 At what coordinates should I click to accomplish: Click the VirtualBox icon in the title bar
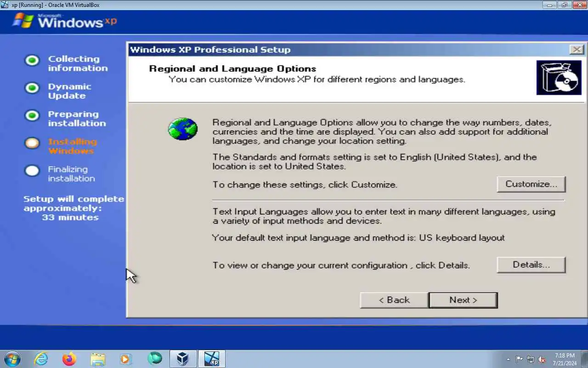click(x=6, y=5)
